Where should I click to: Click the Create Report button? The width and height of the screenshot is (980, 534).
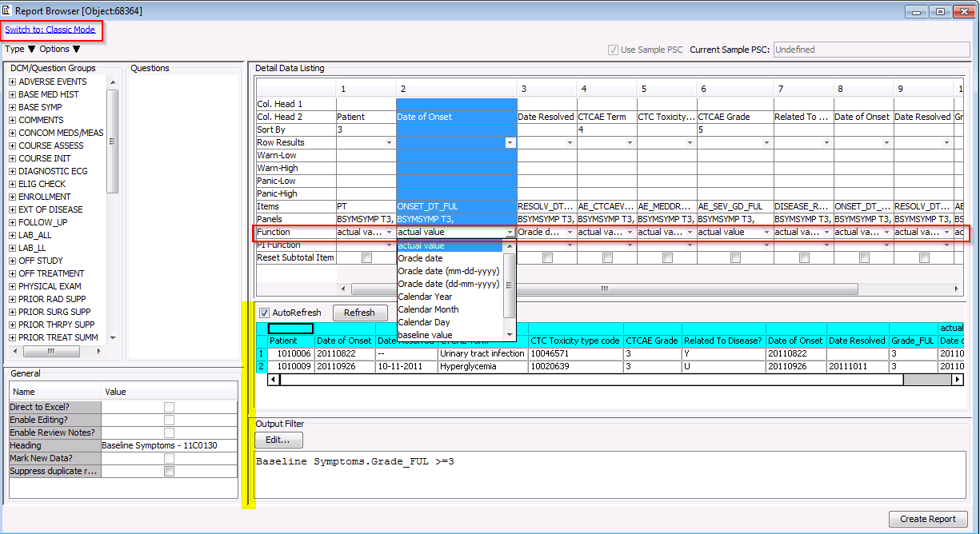[x=928, y=519]
